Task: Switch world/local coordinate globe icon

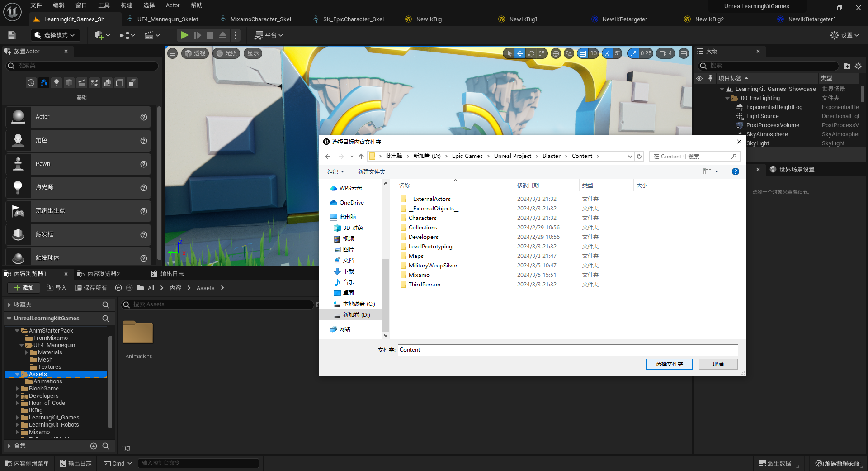Action: (x=556, y=53)
